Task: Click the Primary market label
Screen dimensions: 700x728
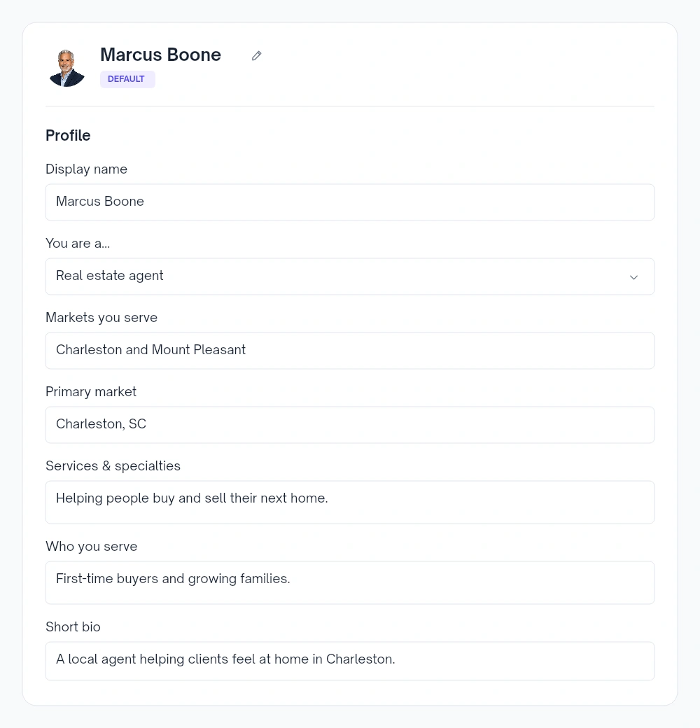Action: (x=91, y=392)
